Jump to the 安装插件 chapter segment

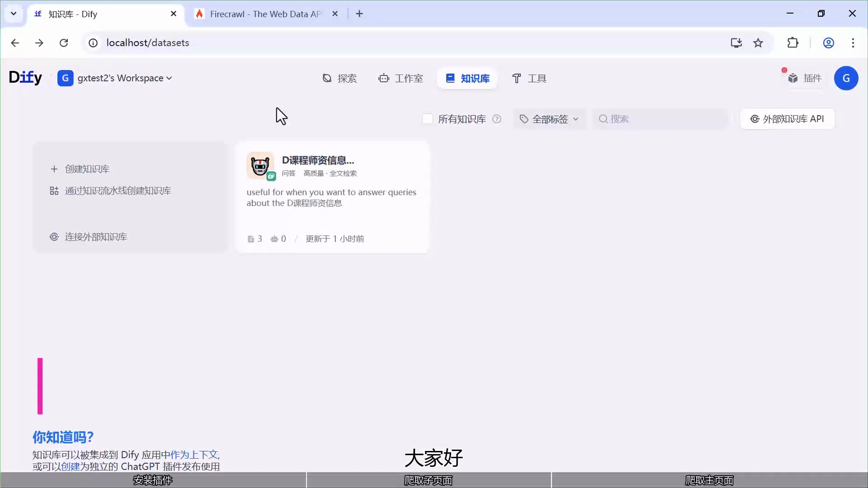point(153,480)
